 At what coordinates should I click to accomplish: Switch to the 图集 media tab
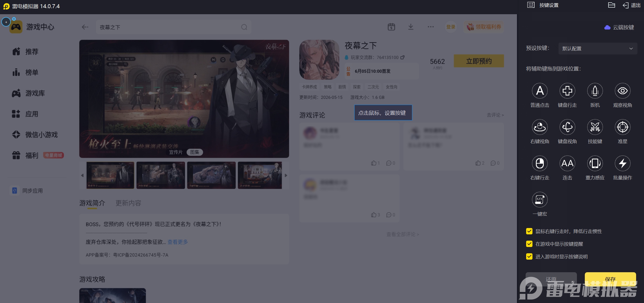pyautogui.click(x=195, y=152)
